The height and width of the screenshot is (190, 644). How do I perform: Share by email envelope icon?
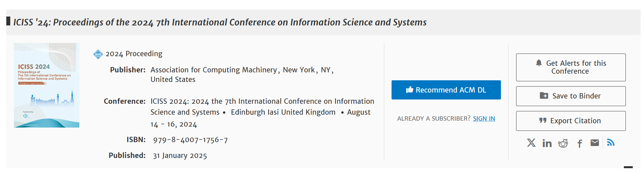(x=595, y=143)
